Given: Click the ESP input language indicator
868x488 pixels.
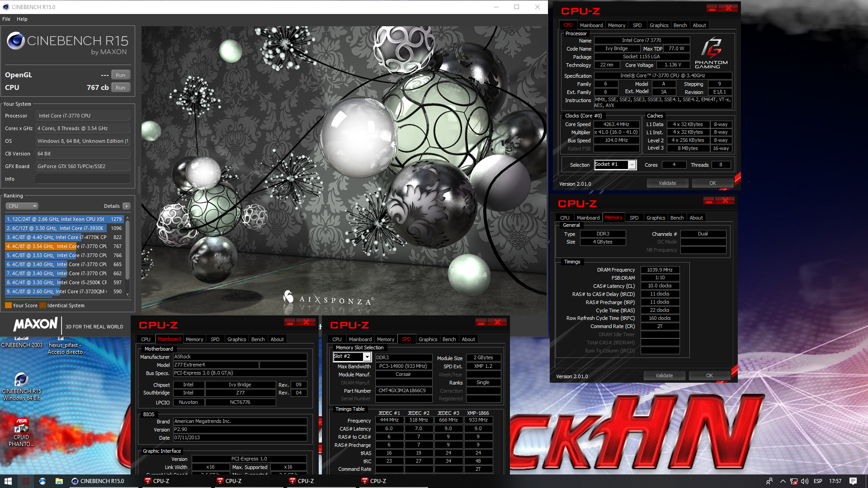Looking at the screenshot, I should click(x=818, y=481).
